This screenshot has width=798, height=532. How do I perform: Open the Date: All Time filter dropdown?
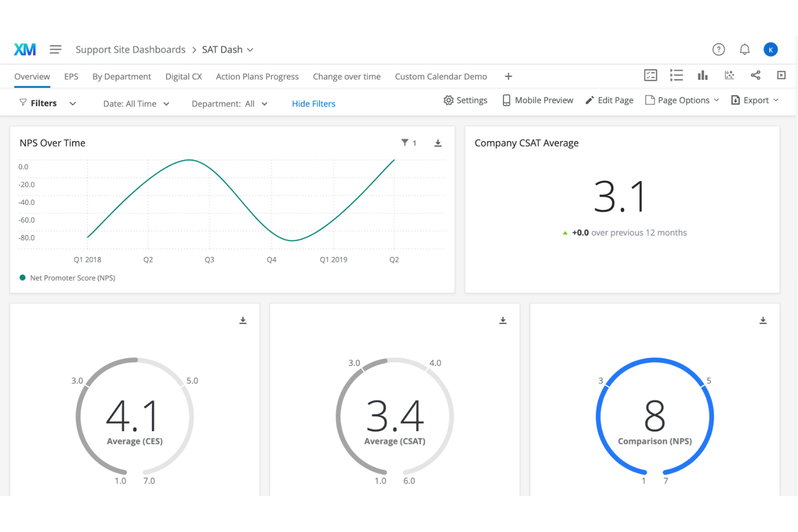point(136,103)
